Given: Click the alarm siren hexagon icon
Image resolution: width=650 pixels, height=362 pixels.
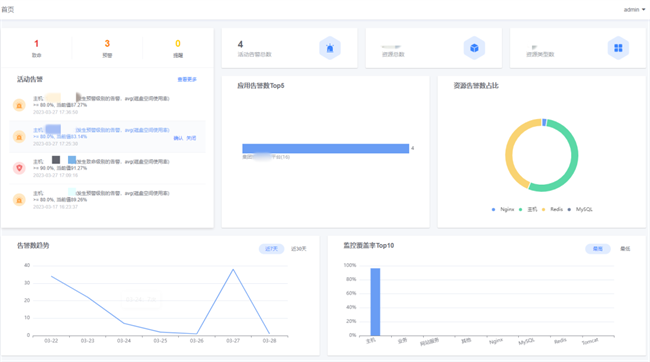Looking at the screenshot, I should coord(330,48).
